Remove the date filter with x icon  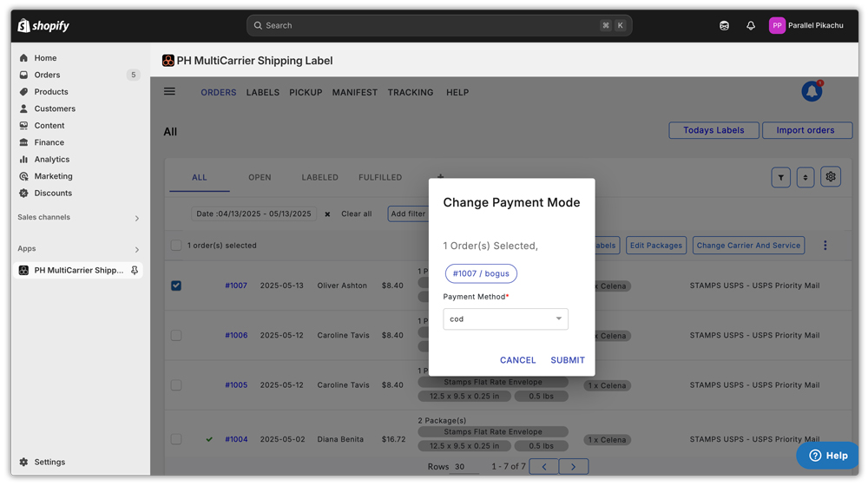click(x=327, y=214)
